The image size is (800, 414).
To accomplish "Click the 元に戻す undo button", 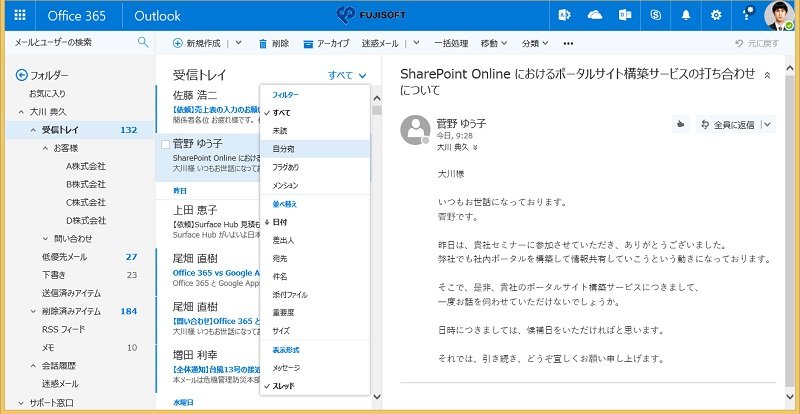I will tap(757, 43).
